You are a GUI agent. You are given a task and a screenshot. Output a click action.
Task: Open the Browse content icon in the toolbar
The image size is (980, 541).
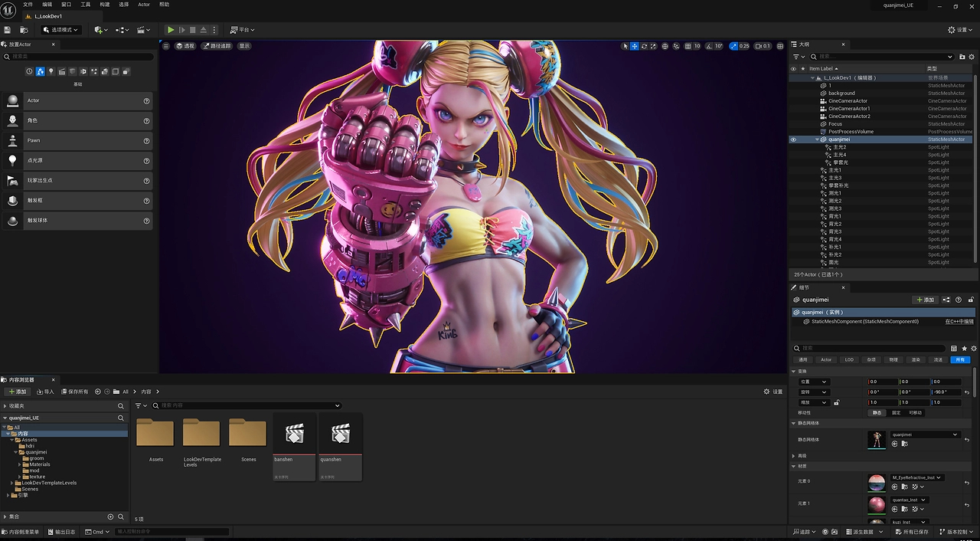[x=24, y=30]
